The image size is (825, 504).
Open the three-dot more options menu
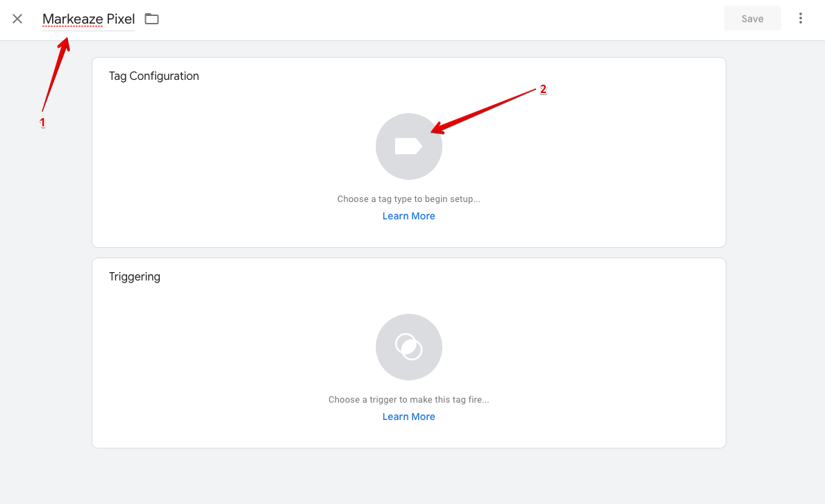pyautogui.click(x=800, y=19)
